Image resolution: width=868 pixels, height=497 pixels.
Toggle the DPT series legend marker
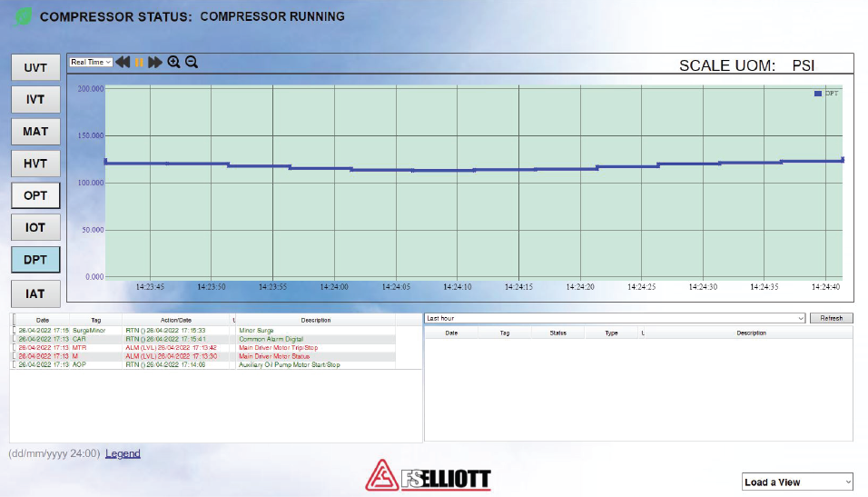[818, 94]
